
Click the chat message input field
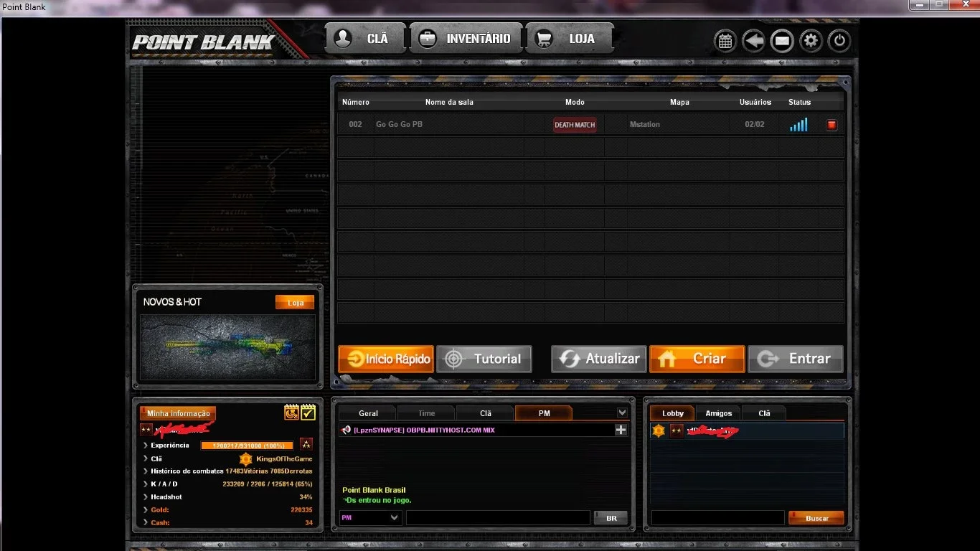pos(498,517)
